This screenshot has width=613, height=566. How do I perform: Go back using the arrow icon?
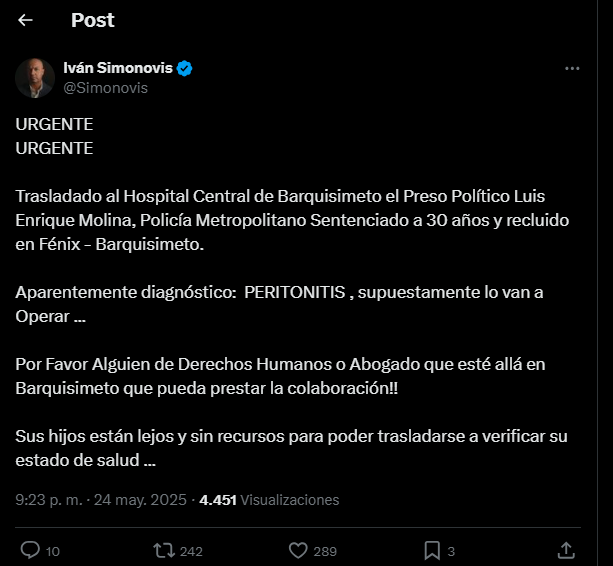[25, 20]
